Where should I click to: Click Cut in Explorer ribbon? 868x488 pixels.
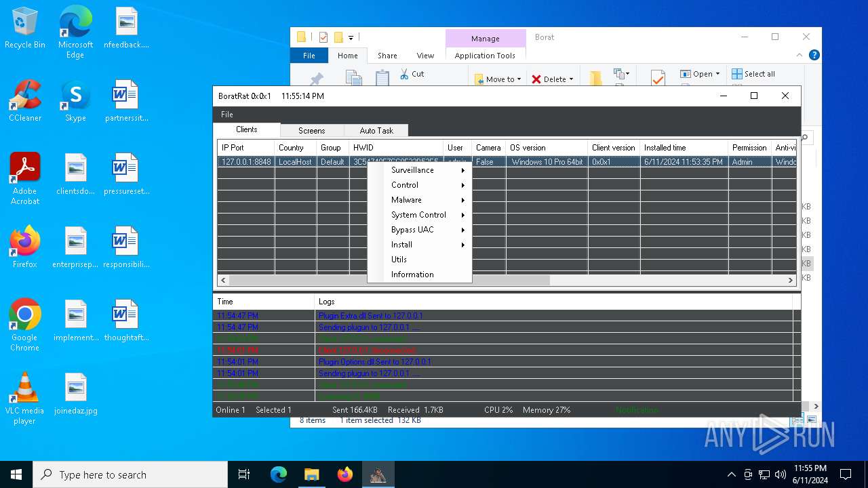point(412,74)
